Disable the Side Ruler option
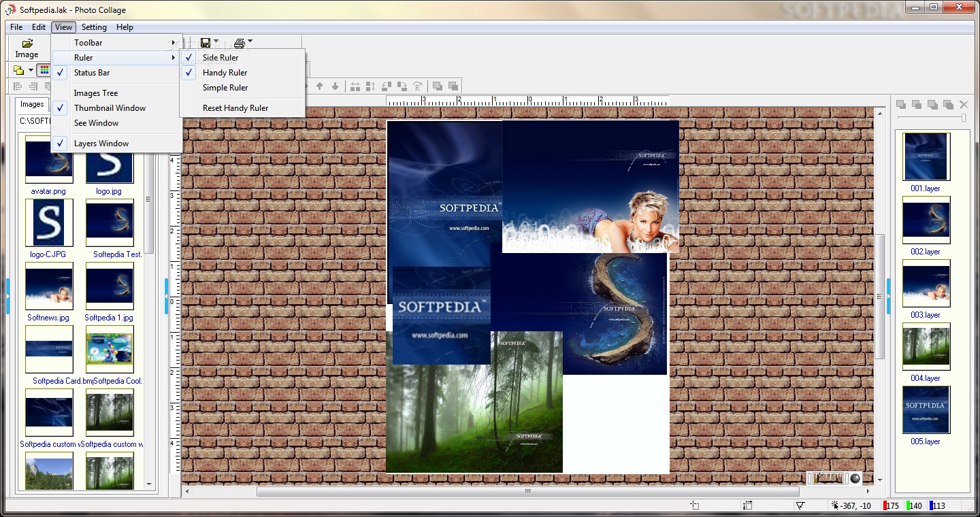The image size is (980, 517). 242,58
